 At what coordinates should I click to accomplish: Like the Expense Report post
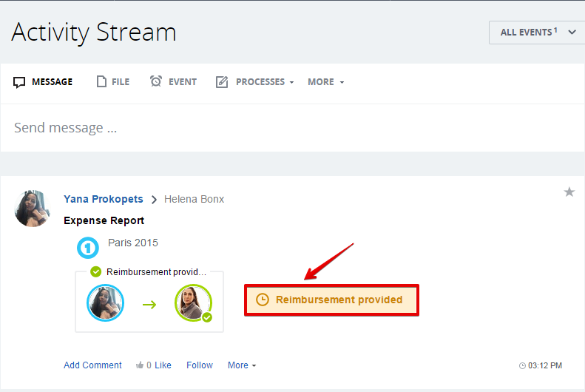coord(163,365)
